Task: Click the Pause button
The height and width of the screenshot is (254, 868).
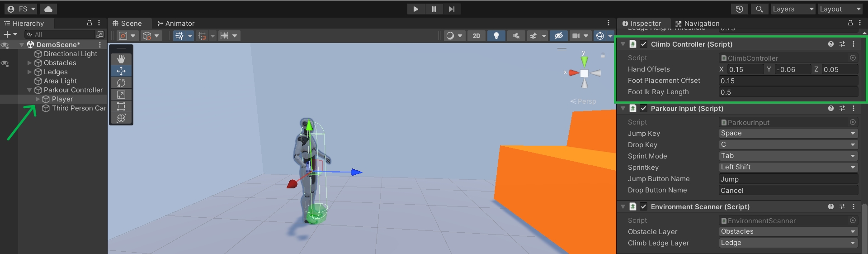Action: 434,9
